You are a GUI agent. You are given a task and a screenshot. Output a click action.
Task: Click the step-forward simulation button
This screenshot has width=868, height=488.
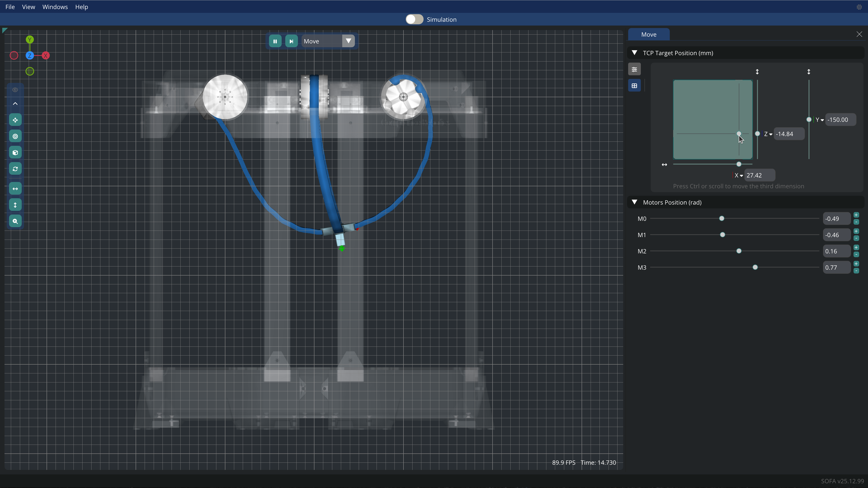(291, 41)
